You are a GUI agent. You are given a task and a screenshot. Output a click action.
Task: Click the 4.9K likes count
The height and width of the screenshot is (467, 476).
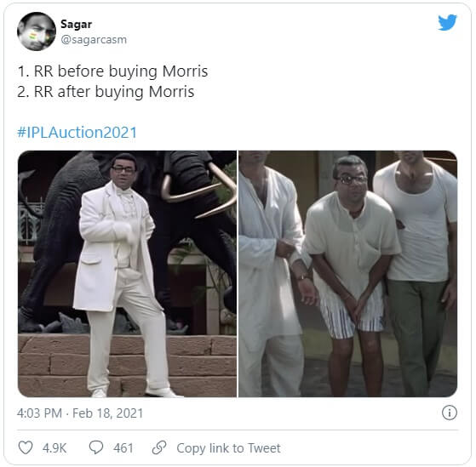tap(54, 448)
